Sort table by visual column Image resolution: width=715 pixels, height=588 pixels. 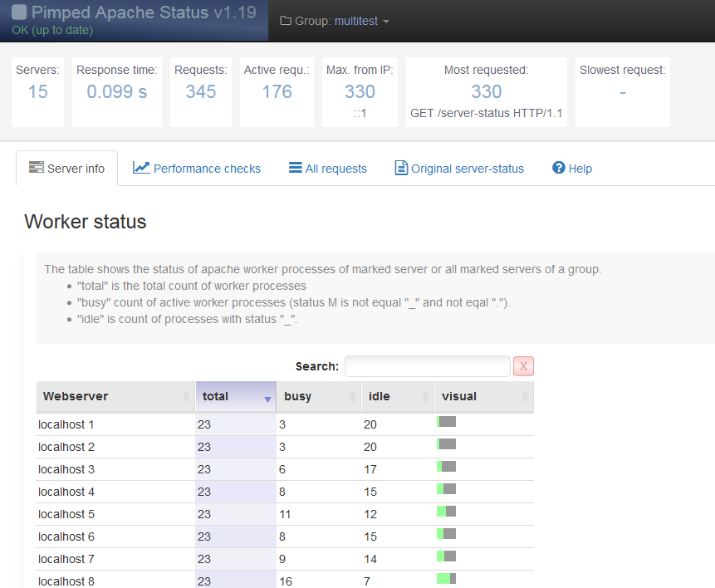pos(484,396)
